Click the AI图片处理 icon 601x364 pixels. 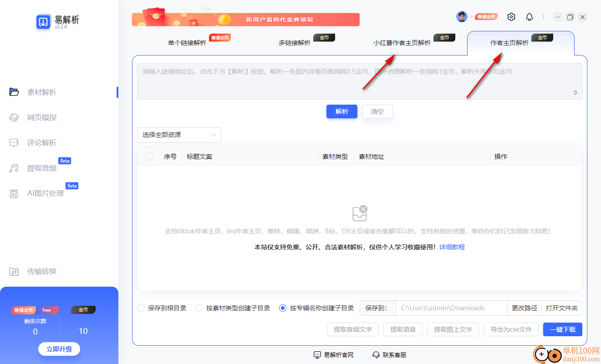pyautogui.click(x=14, y=193)
